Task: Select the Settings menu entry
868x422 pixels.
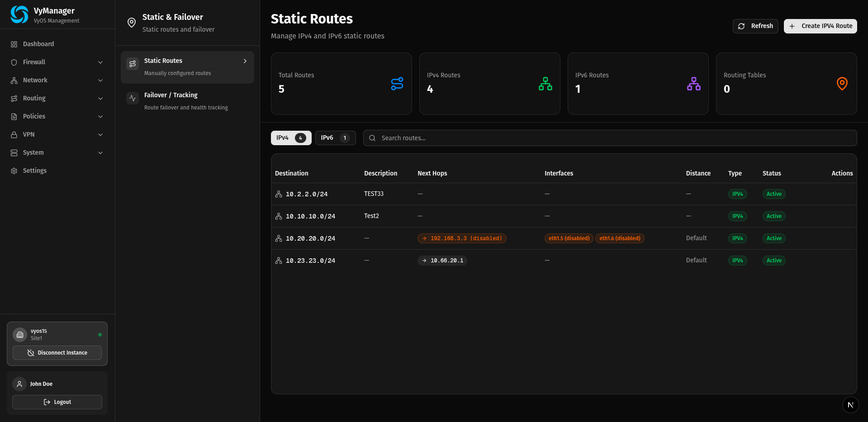Action: tap(35, 171)
